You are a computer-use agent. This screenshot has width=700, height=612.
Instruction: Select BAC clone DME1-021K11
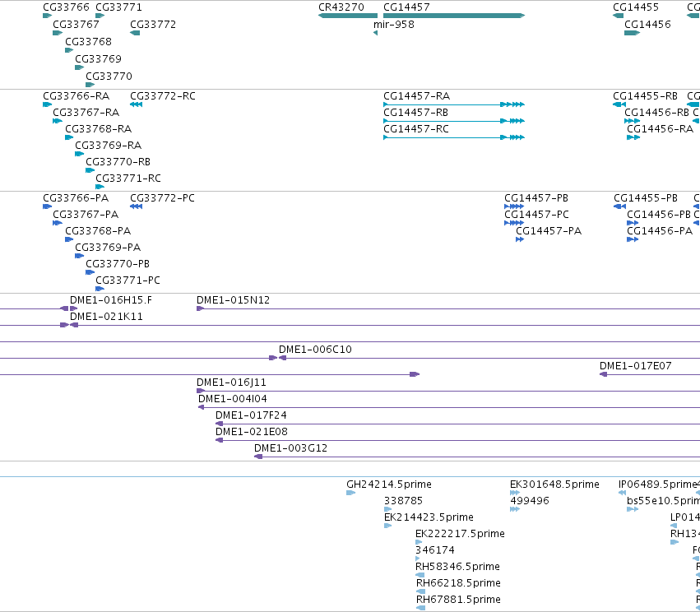[x=106, y=317]
